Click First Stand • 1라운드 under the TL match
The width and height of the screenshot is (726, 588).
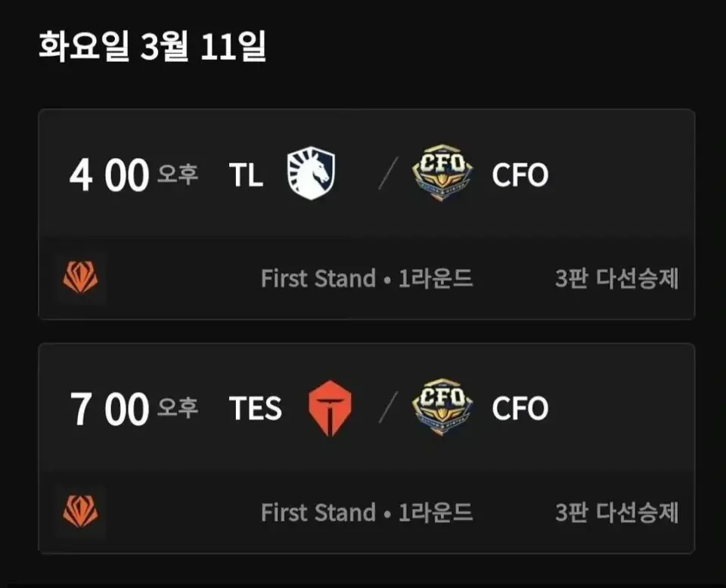[x=367, y=278]
